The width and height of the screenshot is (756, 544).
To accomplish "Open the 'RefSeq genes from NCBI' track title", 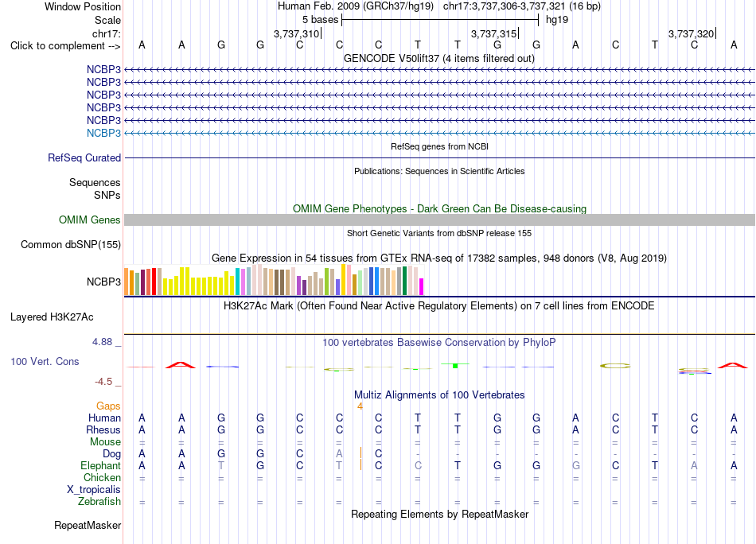I will (x=439, y=146).
